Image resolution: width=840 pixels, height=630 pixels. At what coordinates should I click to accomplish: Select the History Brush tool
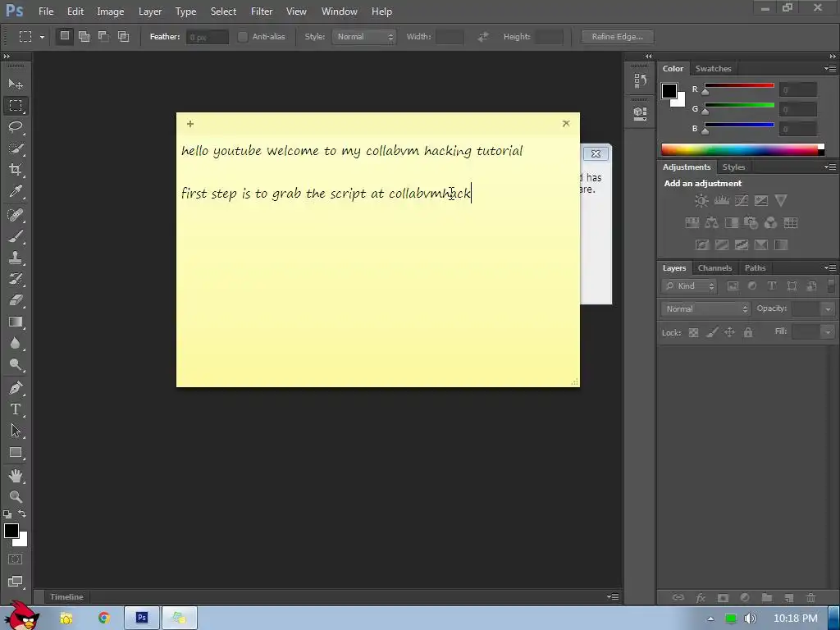pos(16,279)
